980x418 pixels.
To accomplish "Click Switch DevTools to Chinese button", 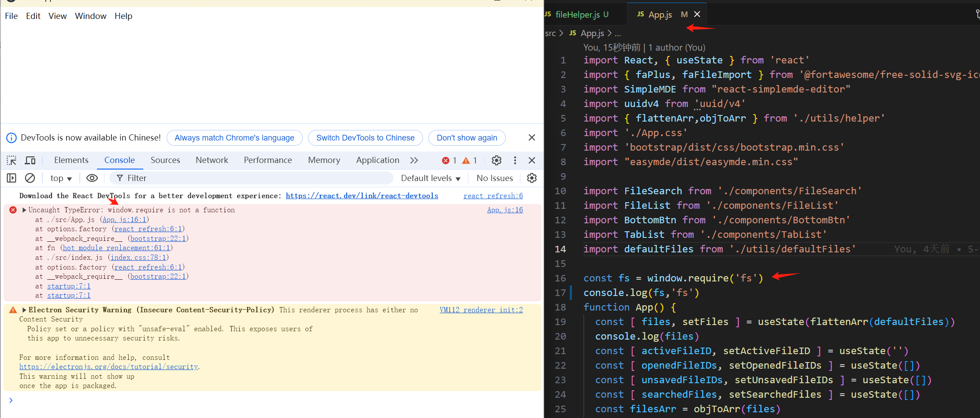I will point(365,138).
